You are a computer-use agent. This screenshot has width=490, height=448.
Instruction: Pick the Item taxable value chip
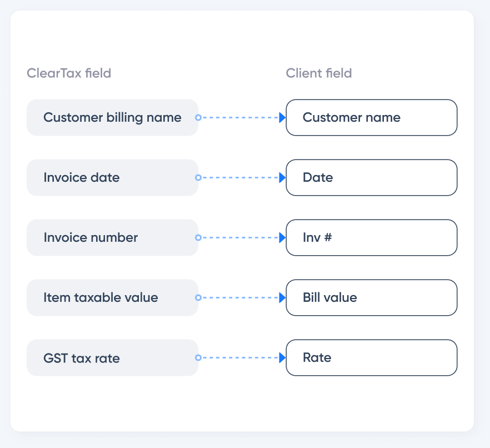pos(112,297)
